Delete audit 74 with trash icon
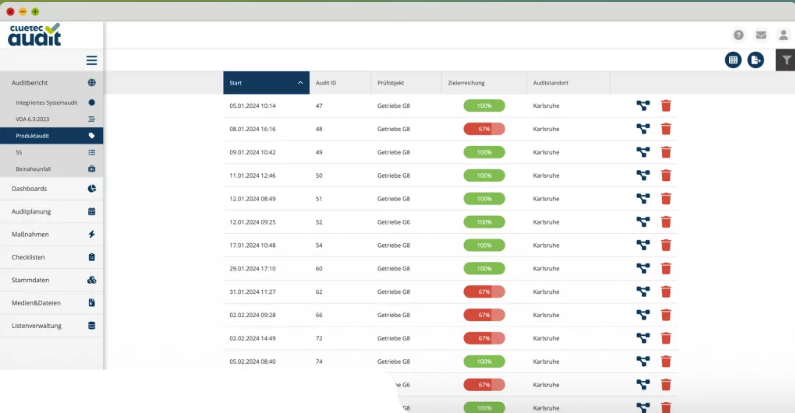The width and height of the screenshot is (795, 413). tap(666, 361)
